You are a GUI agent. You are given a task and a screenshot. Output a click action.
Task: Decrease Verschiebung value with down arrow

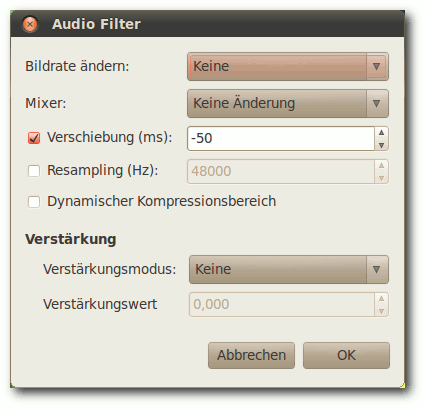pyautogui.click(x=382, y=145)
